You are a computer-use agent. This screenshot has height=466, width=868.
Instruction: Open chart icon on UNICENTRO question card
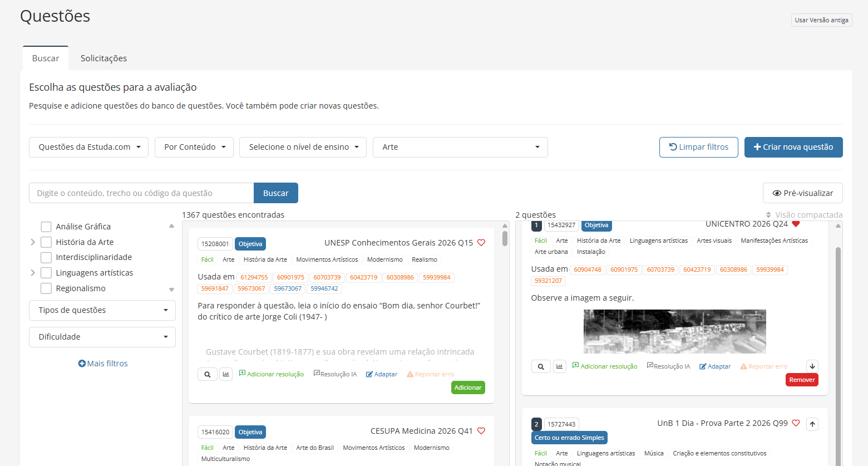click(559, 366)
